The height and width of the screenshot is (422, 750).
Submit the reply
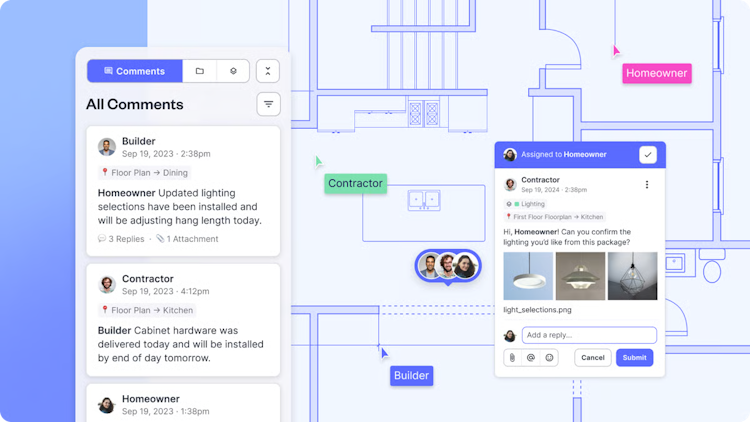point(635,357)
